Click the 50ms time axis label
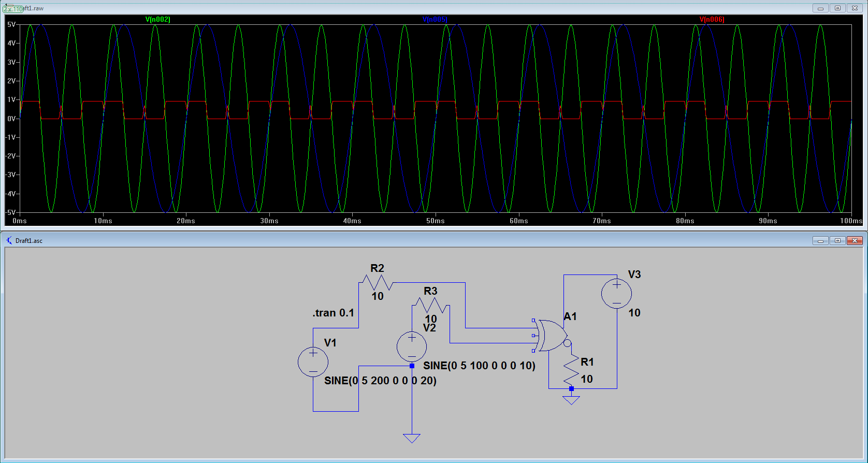 click(436, 221)
